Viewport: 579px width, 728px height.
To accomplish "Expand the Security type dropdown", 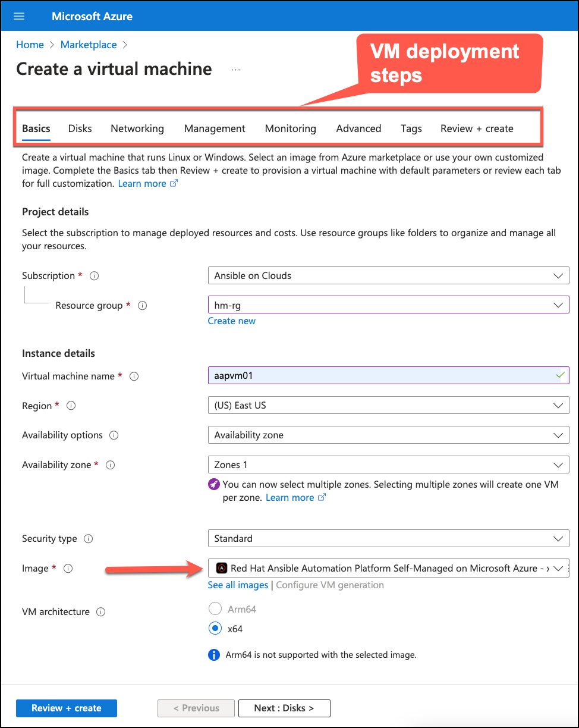I will [x=388, y=539].
